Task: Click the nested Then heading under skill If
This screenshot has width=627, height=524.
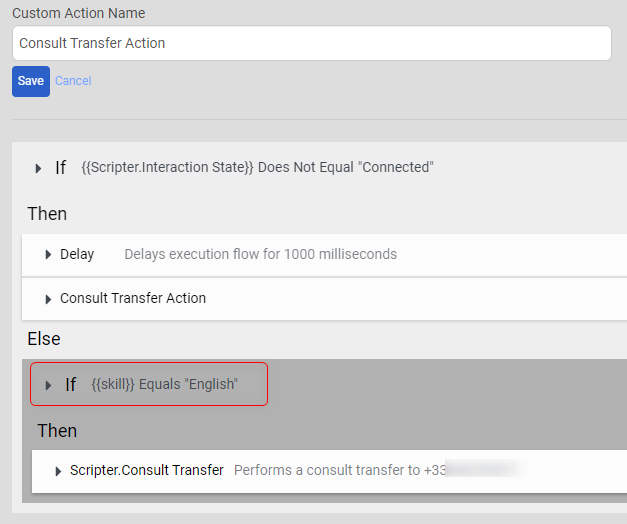Action: pos(57,431)
